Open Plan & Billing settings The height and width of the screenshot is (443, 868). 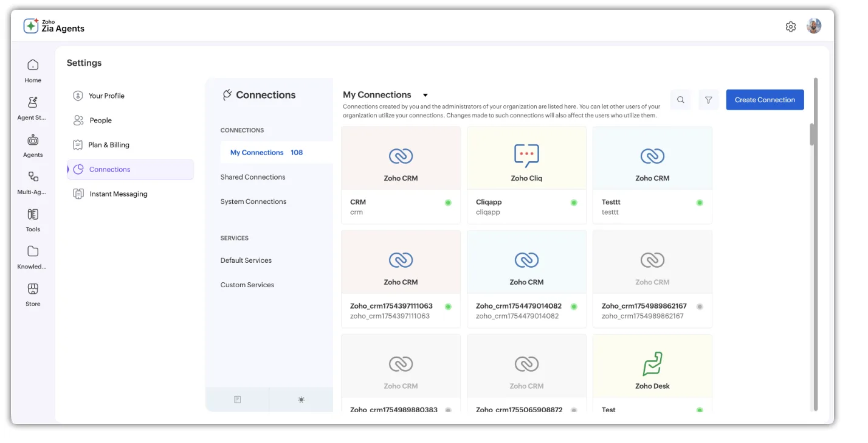[130, 145]
